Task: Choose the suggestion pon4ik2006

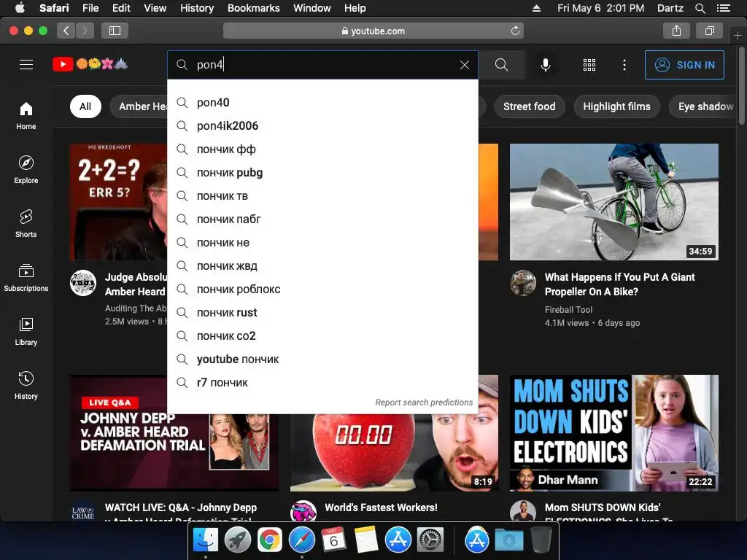Action: click(322, 125)
